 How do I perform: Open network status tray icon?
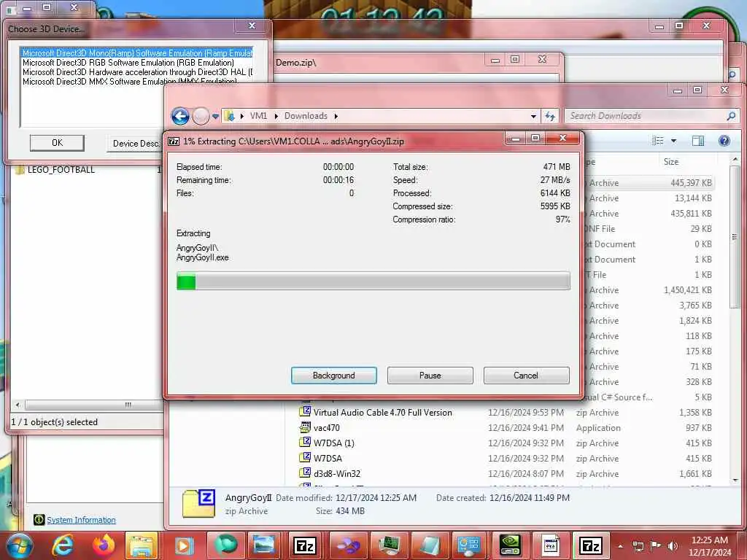tap(638, 546)
